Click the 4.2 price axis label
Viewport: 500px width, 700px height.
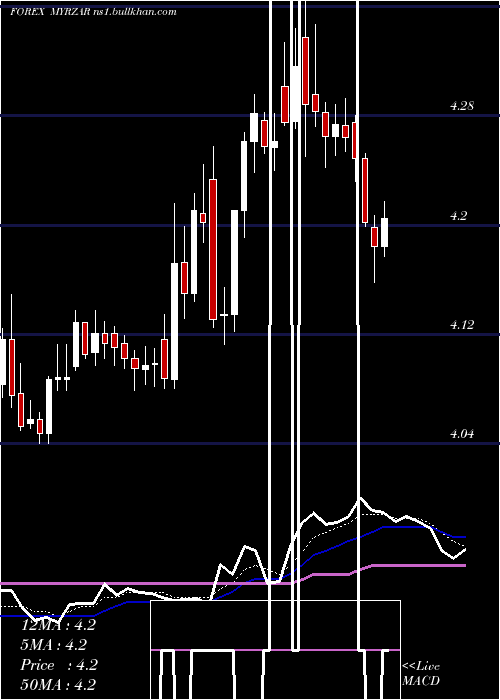(458, 216)
